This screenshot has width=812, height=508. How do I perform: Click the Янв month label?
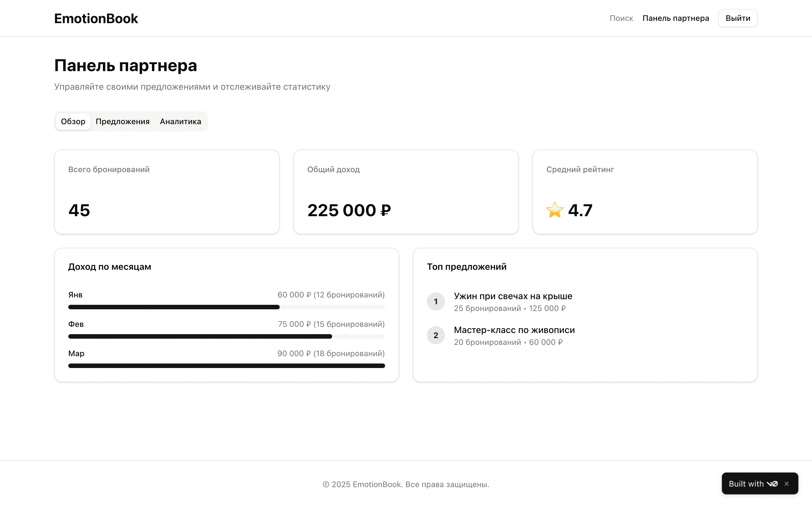point(75,295)
